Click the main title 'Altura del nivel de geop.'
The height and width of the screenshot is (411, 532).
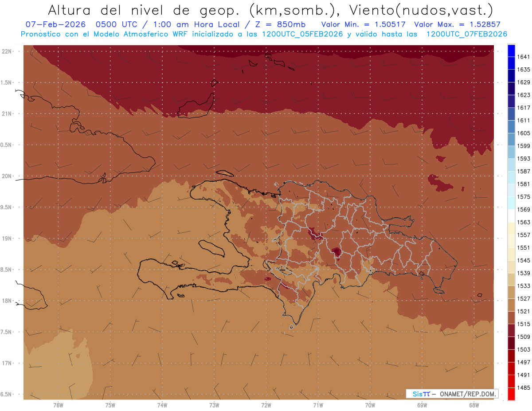144,10
